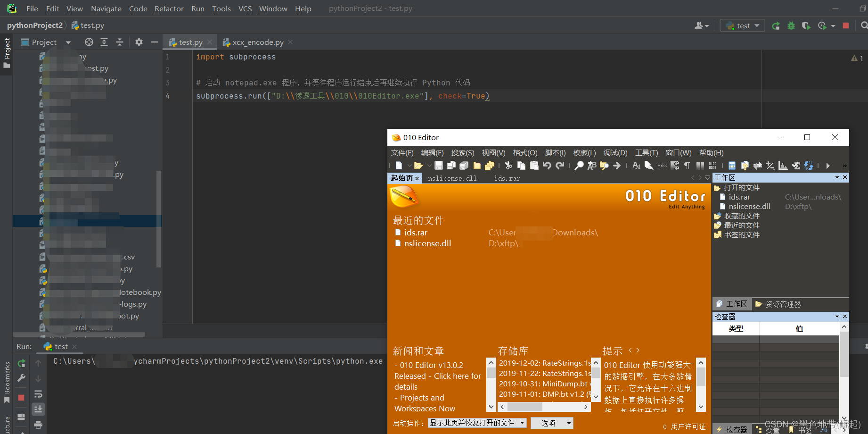Click the Cut (scissors) icon in 010 Editor
868x434 pixels.
(x=508, y=166)
